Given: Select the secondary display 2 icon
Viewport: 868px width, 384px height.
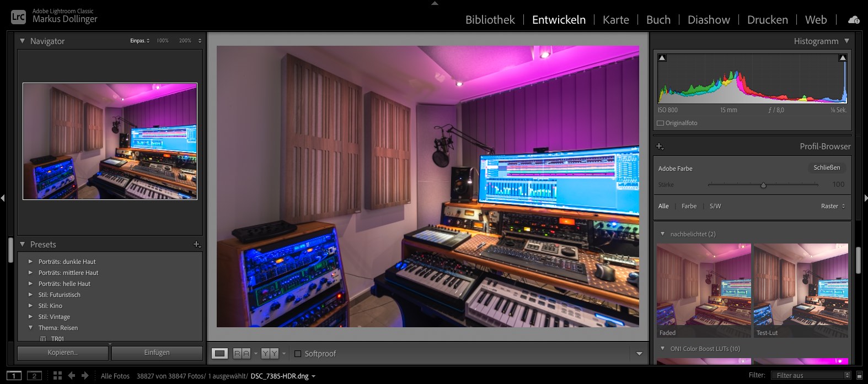Looking at the screenshot, I should 34,376.
